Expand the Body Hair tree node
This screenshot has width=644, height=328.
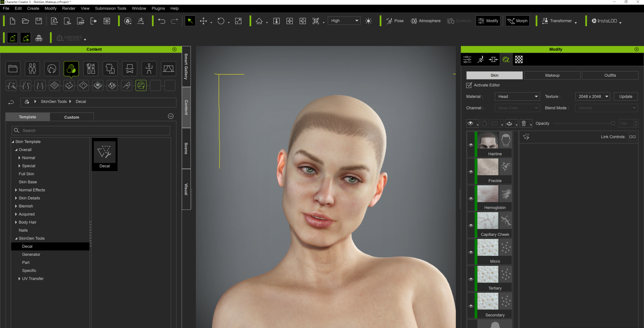16,222
